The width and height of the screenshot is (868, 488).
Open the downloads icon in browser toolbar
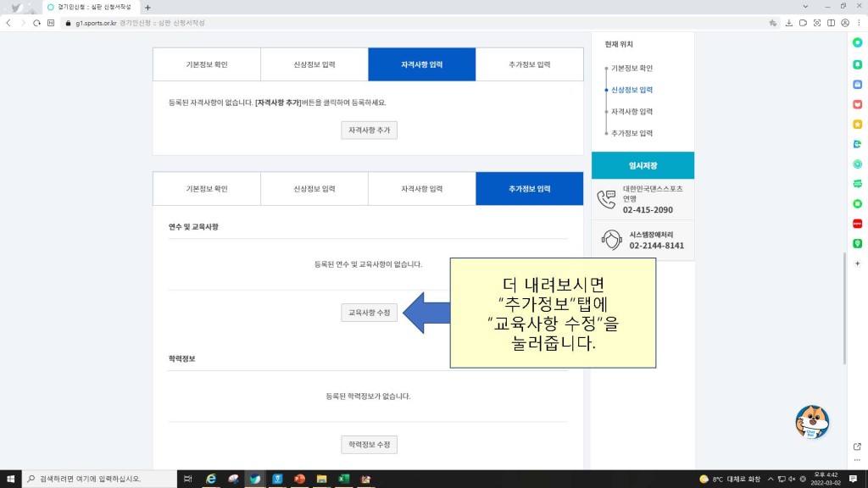click(789, 23)
